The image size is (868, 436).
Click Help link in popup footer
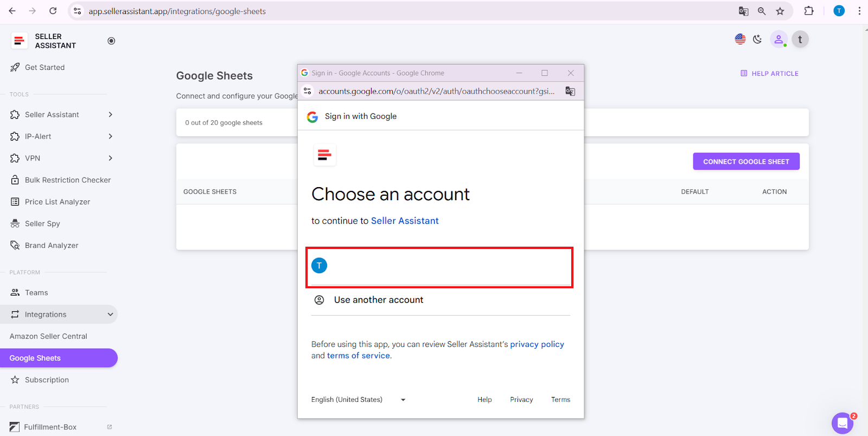pyautogui.click(x=484, y=400)
